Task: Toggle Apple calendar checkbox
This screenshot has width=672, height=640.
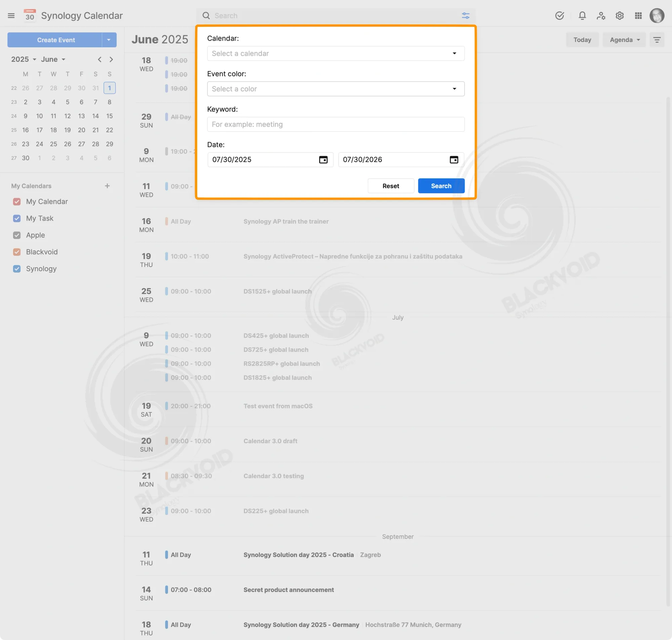Action: (x=17, y=235)
